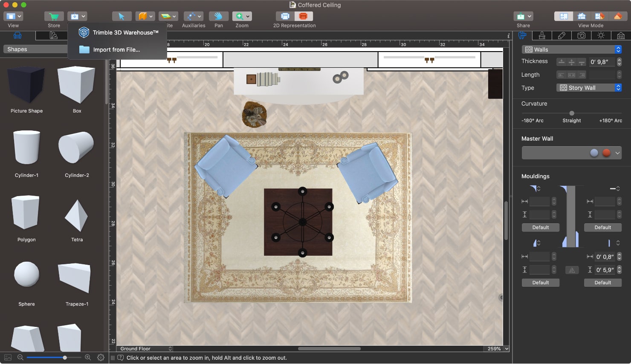Select the arrow selection tool
The width and height of the screenshot is (631, 364).
[122, 16]
